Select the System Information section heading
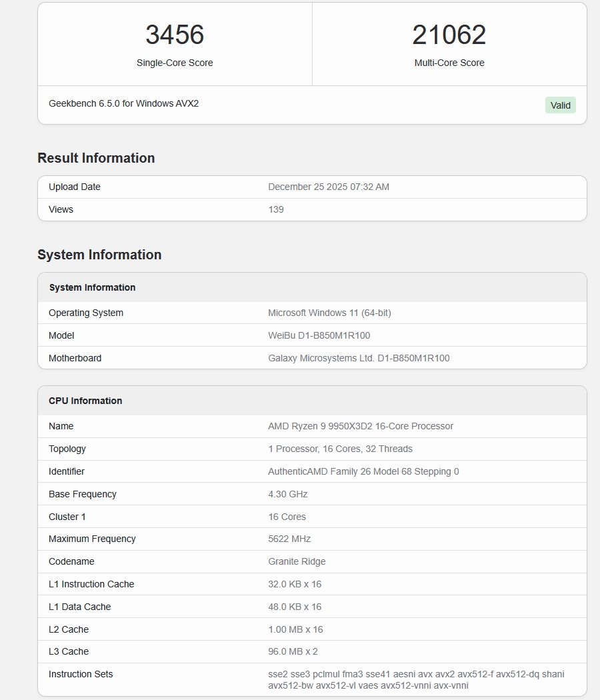Screen dimensions: 600x700 (99, 255)
